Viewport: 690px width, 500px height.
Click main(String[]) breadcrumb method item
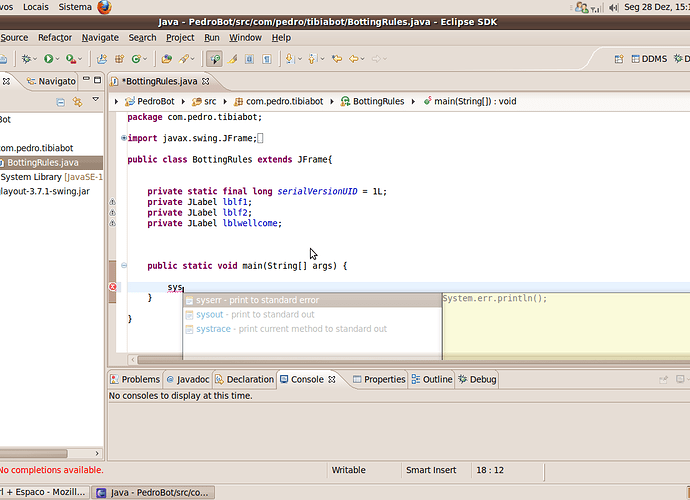470,101
